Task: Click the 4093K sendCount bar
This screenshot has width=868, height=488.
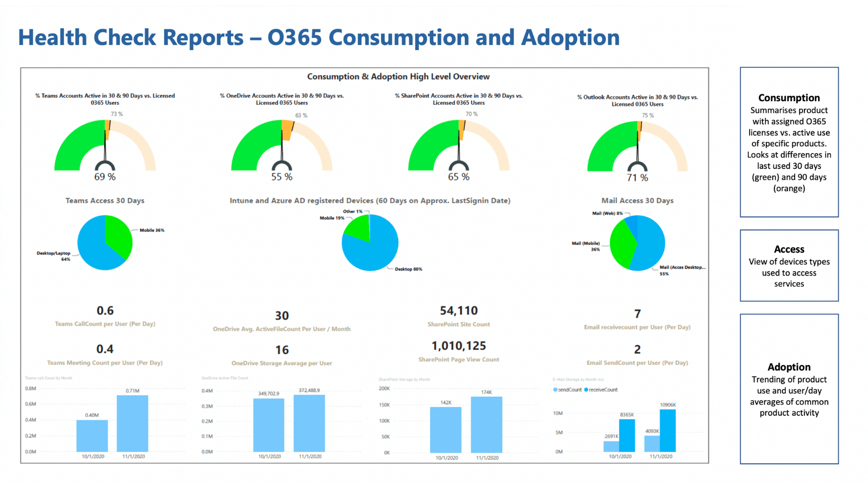Action: point(652,444)
